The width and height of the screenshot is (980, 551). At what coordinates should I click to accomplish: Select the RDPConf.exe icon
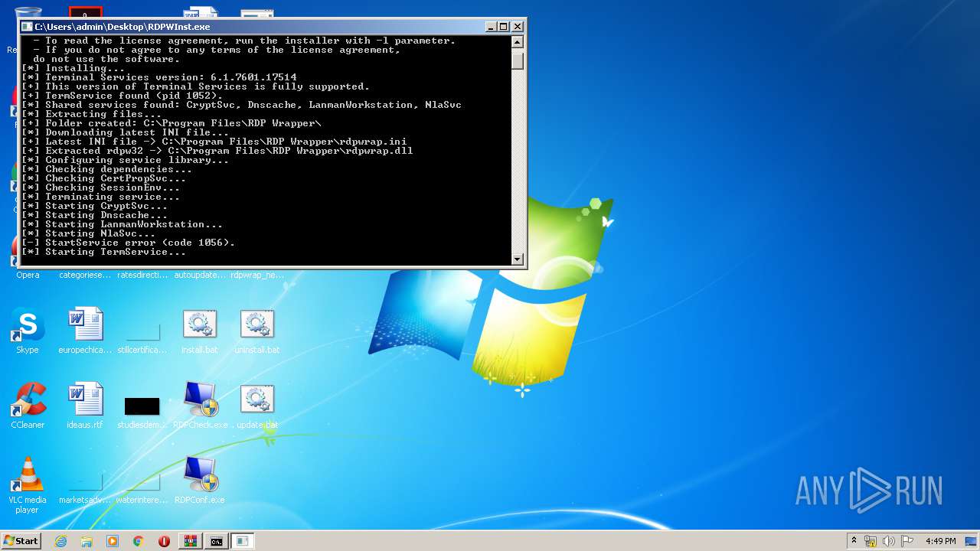[x=200, y=475]
